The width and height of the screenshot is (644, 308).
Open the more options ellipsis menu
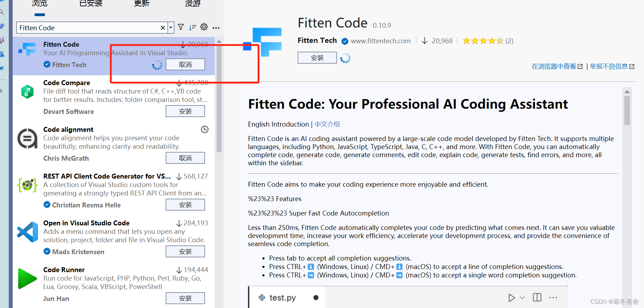pos(216,28)
